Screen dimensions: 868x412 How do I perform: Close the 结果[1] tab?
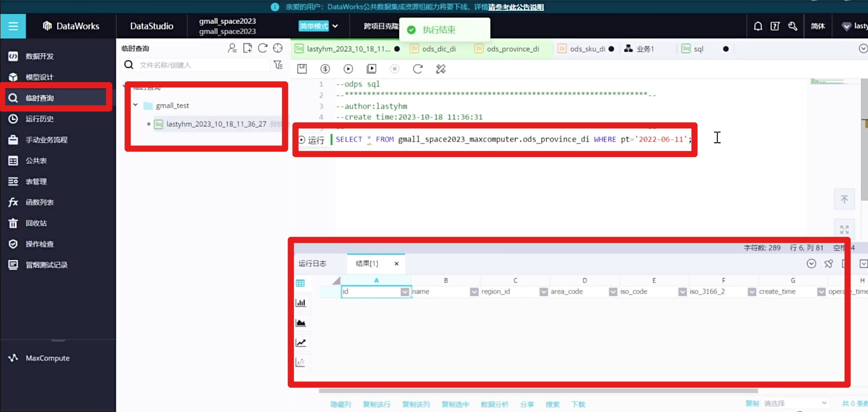pos(396,263)
